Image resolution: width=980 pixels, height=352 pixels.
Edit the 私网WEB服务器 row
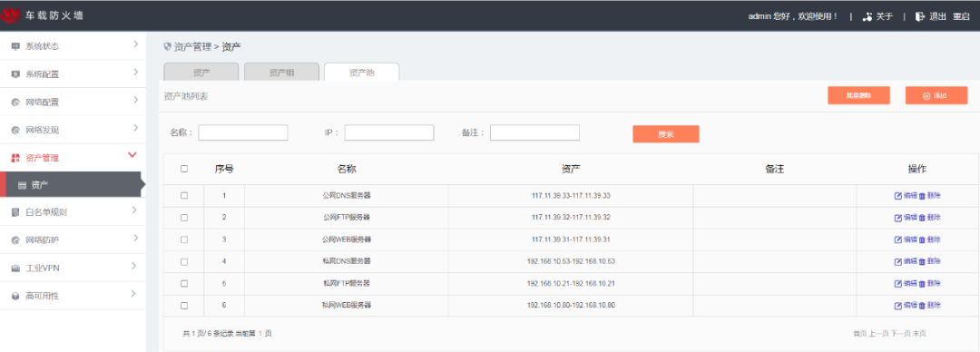coord(906,305)
